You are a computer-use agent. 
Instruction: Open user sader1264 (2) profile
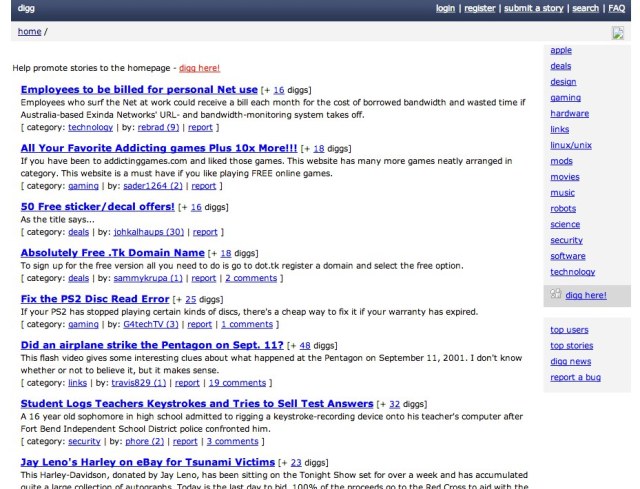tap(153, 186)
